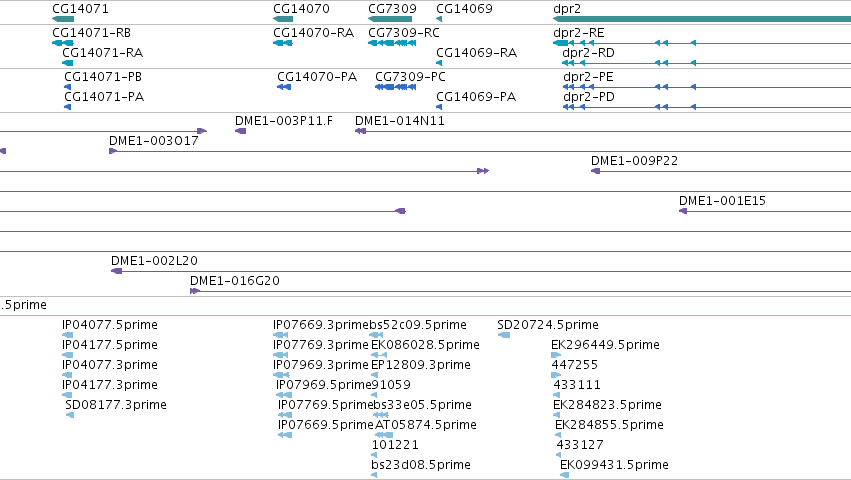This screenshot has height=480, width=851.
Task: Click the AT05874.5prime EST arrow glyph
Action: click(x=384, y=435)
